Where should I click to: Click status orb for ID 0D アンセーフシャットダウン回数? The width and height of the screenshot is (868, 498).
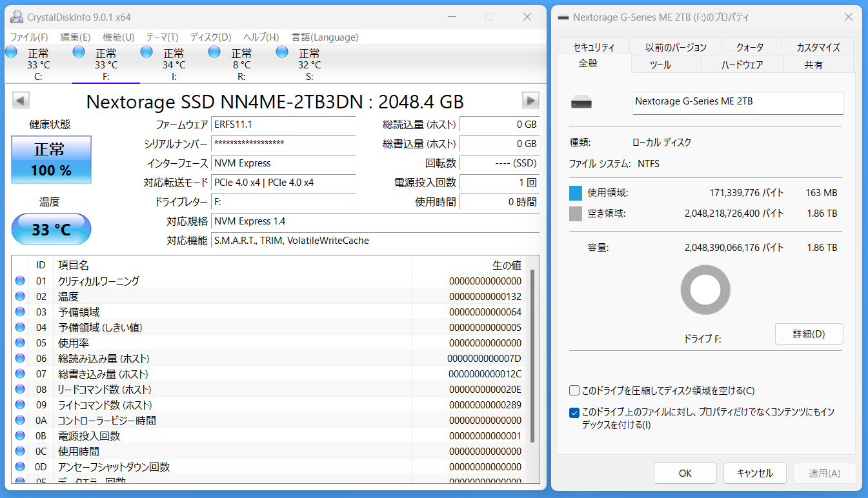(20, 466)
